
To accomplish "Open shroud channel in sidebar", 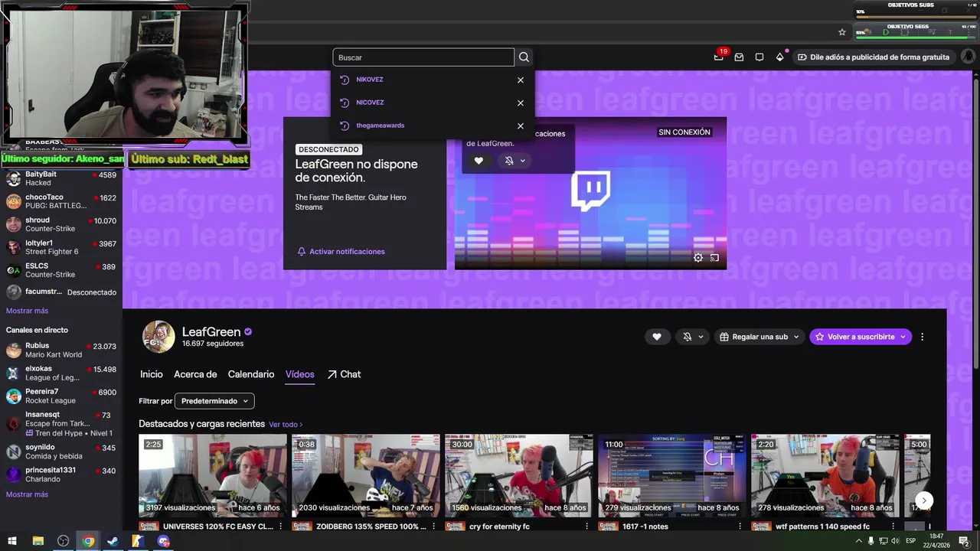I will 61,224.
